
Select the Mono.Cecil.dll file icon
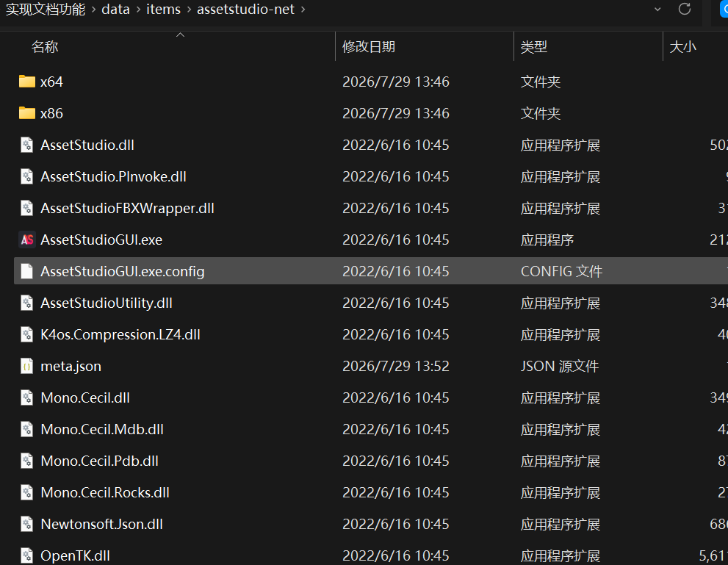[27, 397]
